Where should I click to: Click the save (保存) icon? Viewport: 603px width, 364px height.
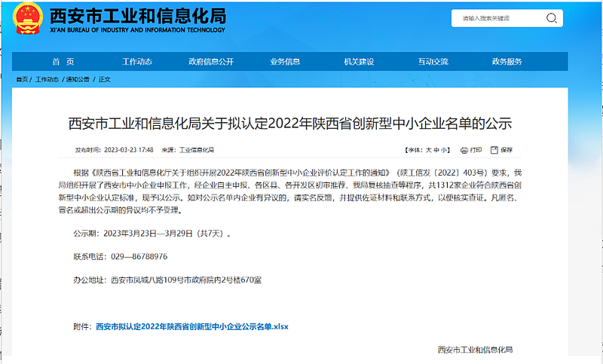[494, 150]
